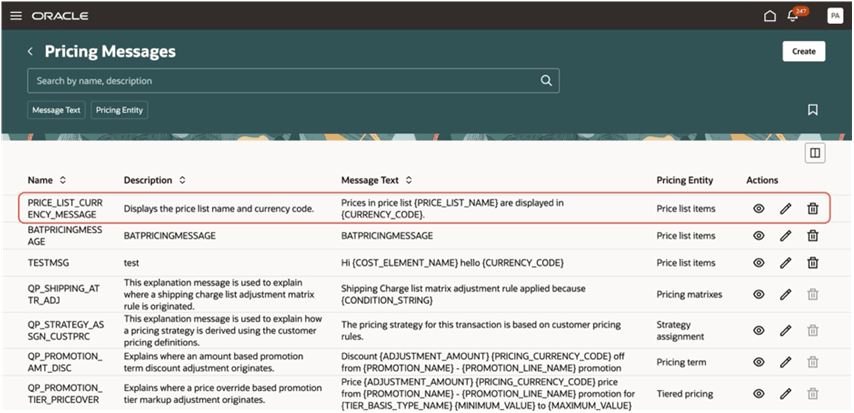The image size is (854, 413).
Task: Click 'The pricing strategy for this transaction' text
Action: pyautogui.click(x=481, y=330)
